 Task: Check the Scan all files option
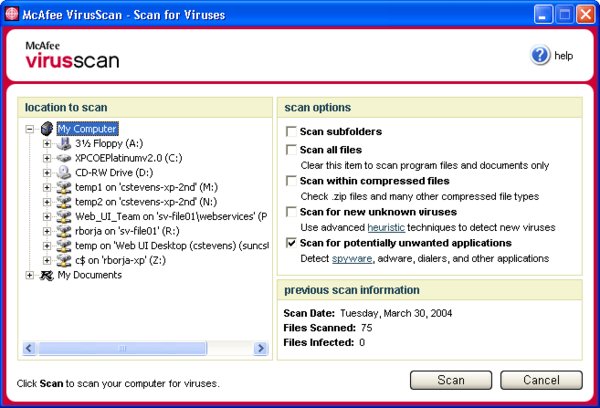click(291, 150)
